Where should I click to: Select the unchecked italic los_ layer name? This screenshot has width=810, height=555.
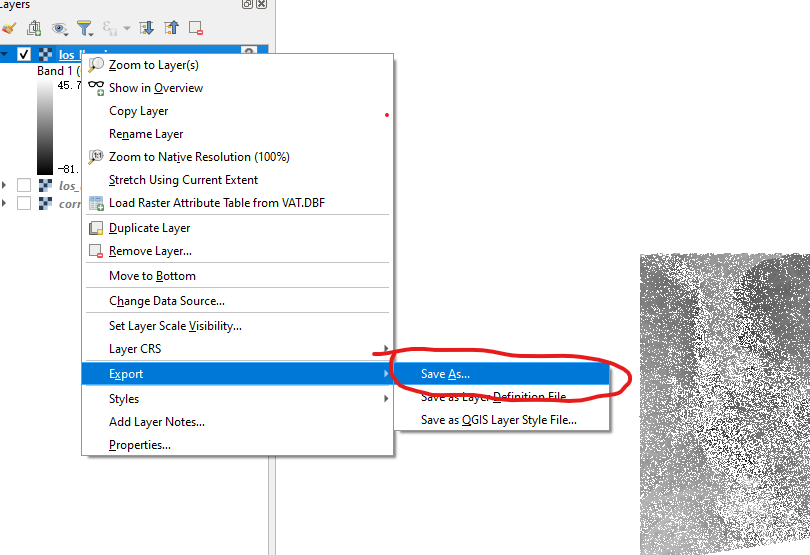click(x=70, y=186)
